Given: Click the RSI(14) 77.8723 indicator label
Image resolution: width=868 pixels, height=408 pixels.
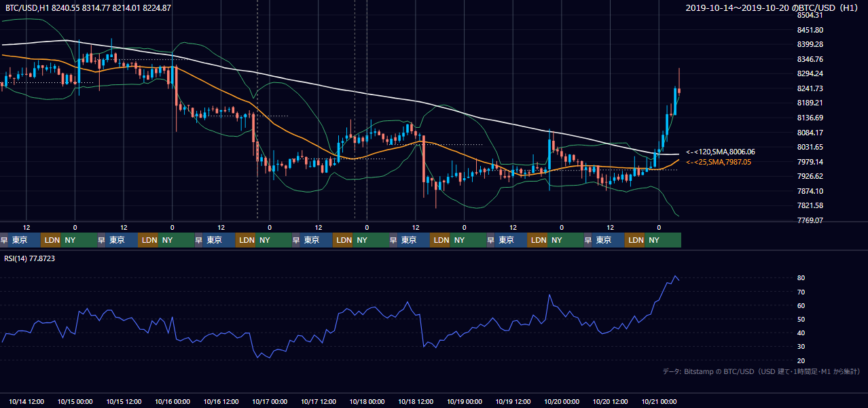Looking at the screenshot, I should pyautogui.click(x=30, y=258).
